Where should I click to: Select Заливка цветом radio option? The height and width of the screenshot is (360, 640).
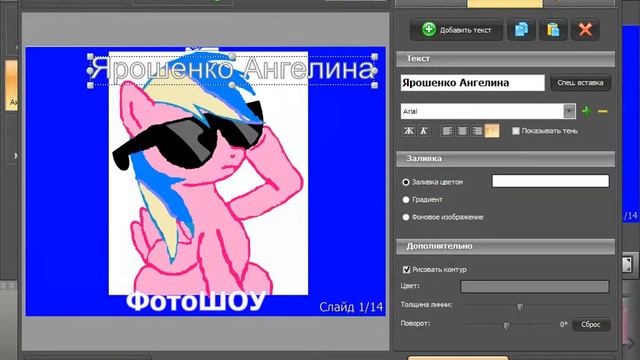coord(405,182)
